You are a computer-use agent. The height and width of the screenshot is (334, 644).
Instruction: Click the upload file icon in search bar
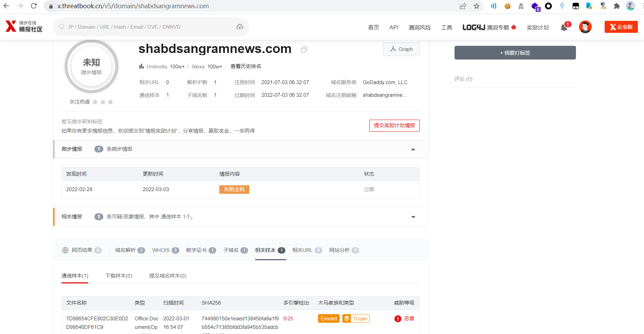click(240, 27)
